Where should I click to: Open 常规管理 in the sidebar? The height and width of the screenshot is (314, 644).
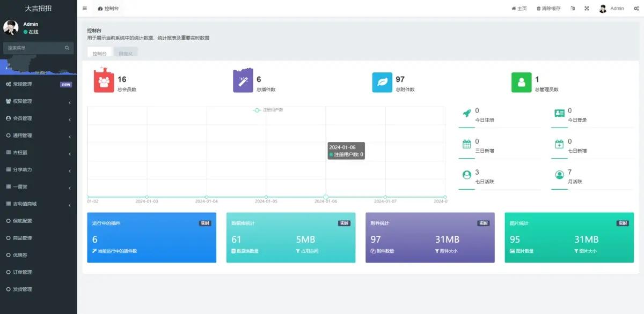tap(39, 84)
